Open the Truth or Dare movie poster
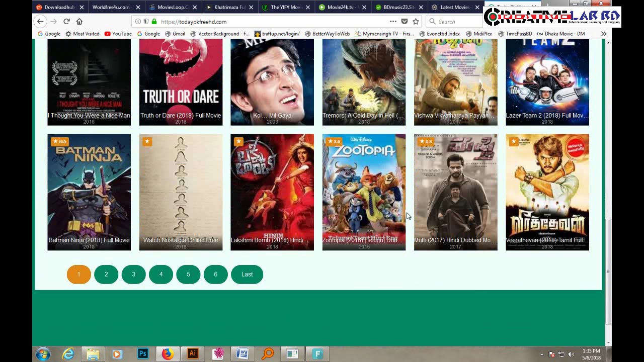Screen dimensions: 644x362 (181, 82)
